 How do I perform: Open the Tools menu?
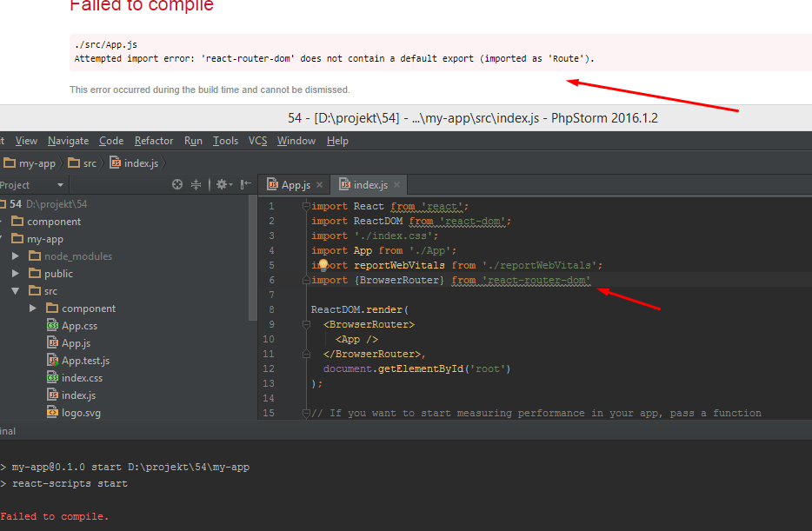[226, 141]
